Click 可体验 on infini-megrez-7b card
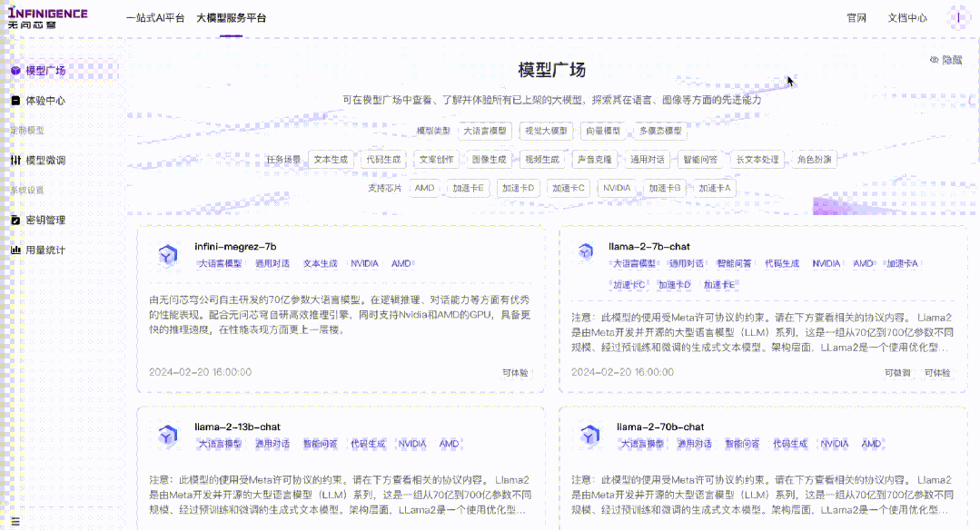The height and width of the screenshot is (530, 980). pyautogui.click(x=516, y=373)
